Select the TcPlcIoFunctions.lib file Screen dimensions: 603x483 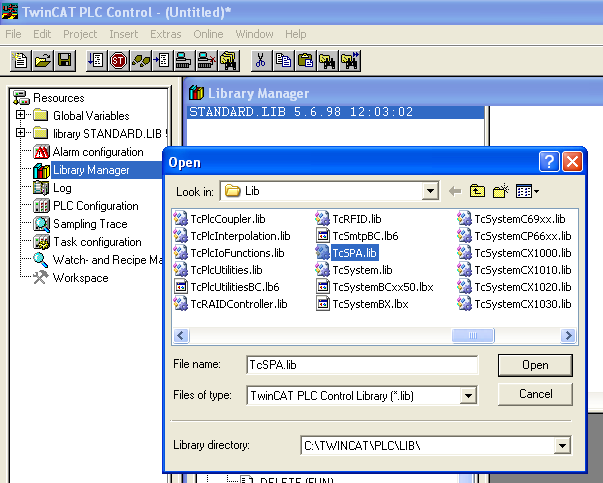237,253
